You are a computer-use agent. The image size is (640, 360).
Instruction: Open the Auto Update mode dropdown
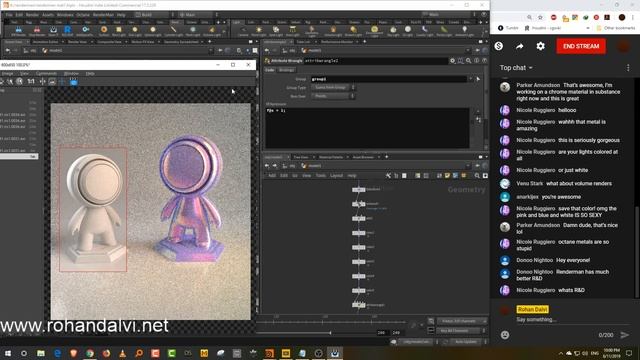click(467, 342)
